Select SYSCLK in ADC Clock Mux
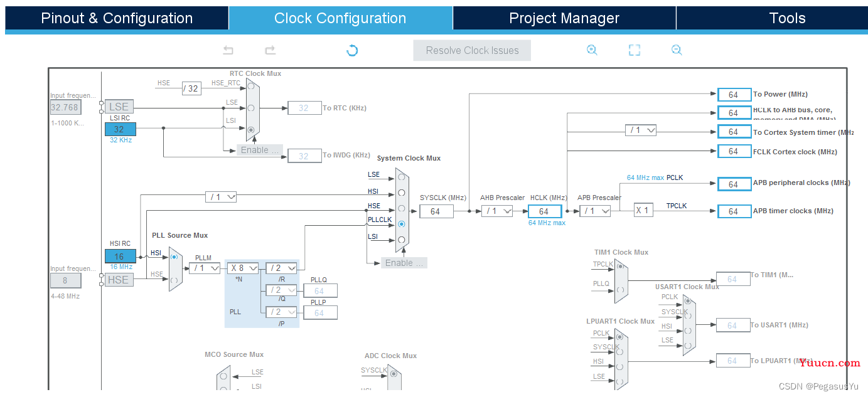This screenshot has height=397, width=868. click(394, 374)
